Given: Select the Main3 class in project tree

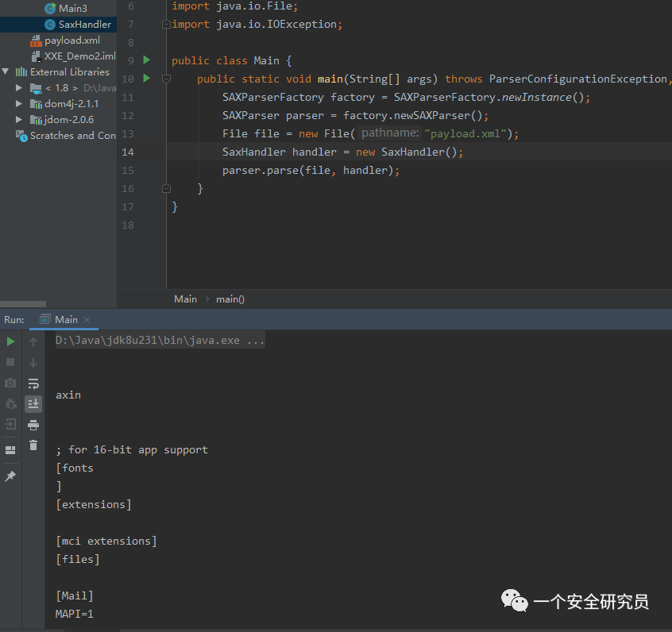Looking at the screenshot, I should click(x=73, y=9).
